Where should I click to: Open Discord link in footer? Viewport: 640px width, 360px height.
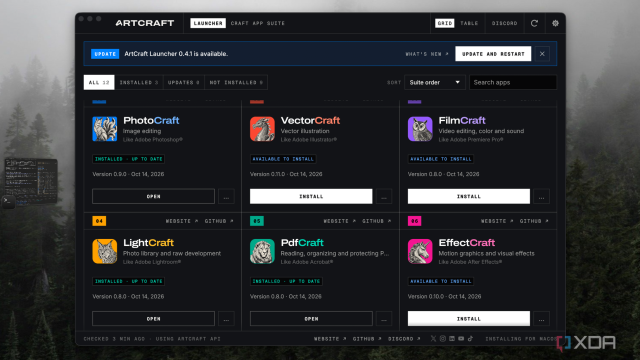click(404, 339)
